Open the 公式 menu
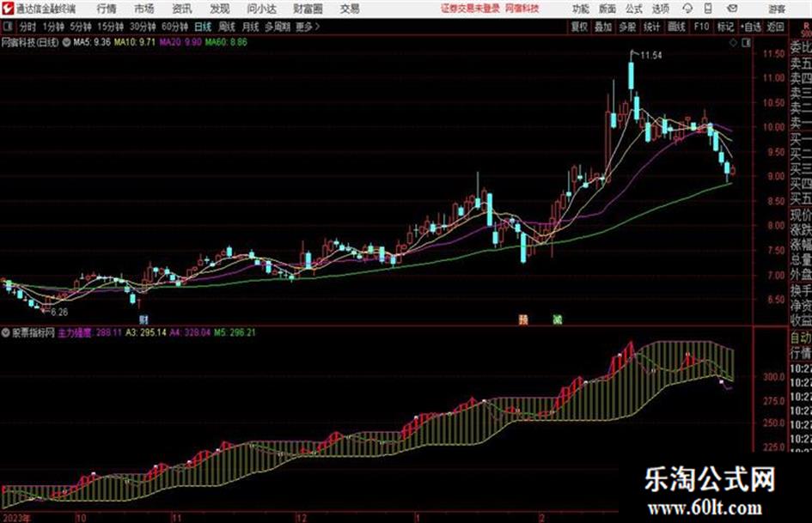 pos(633,9)
